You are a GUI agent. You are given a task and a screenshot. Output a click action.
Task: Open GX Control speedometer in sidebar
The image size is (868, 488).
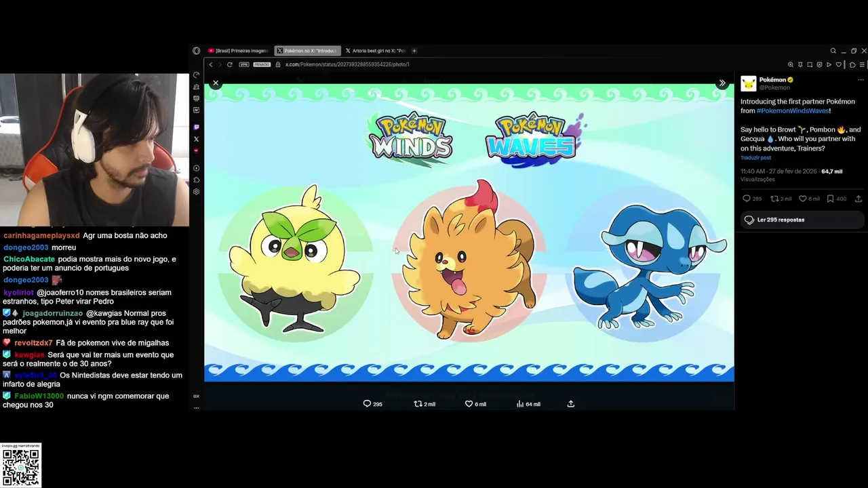click(x=196, y=75)
